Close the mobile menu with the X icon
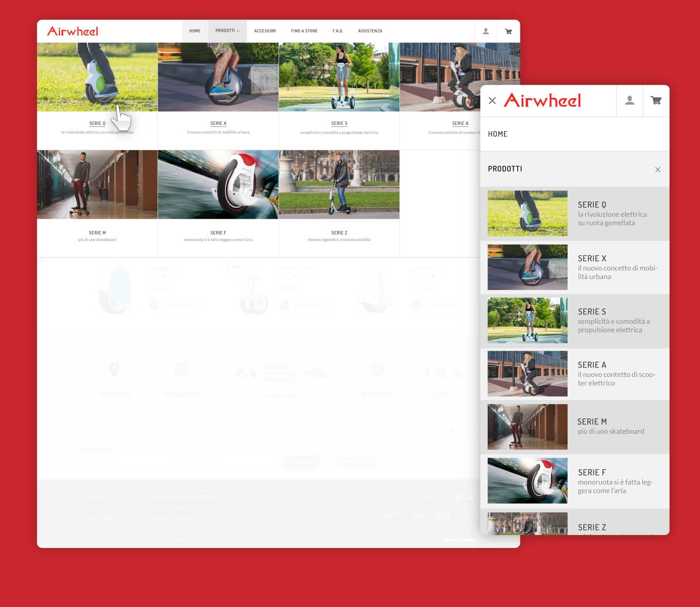Screen dimensions: 700x607 tap(492, 101)
